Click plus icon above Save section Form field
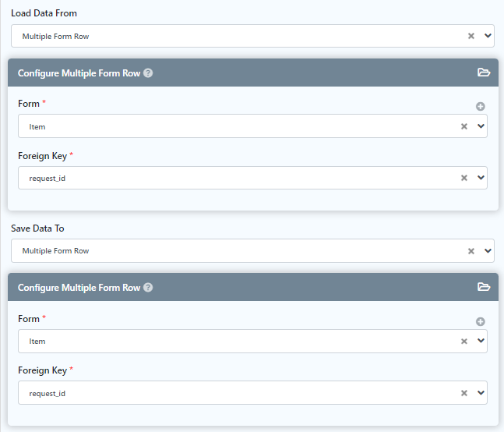 481,321
